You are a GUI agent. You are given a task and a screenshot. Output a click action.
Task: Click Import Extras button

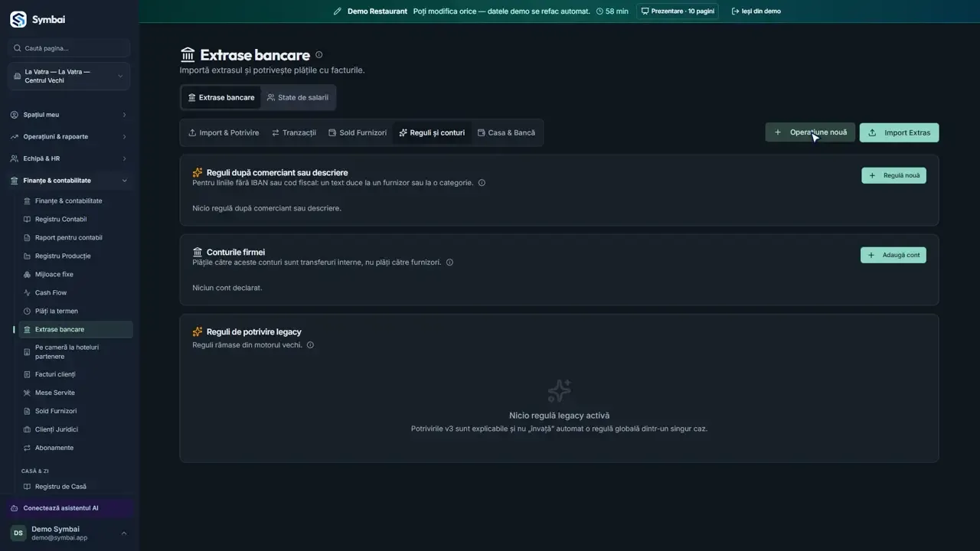[899, 133]
